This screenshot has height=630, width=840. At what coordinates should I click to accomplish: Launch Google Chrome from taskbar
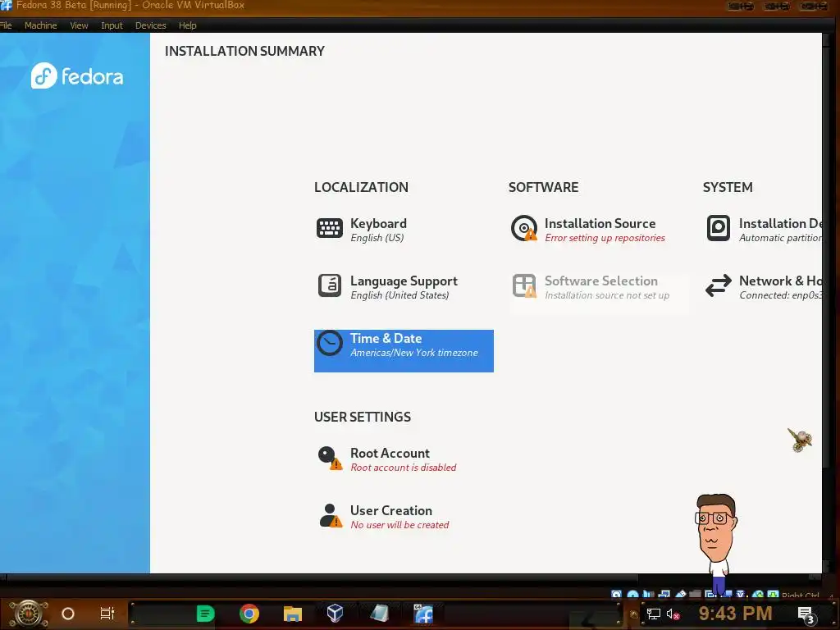[249, 614]
